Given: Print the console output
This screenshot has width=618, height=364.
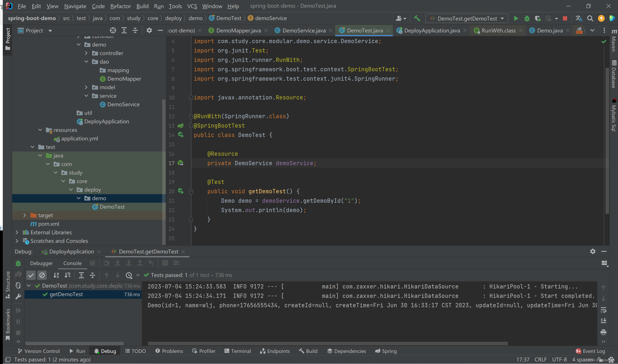Looking at the screenshot, I should coord(603,332).
